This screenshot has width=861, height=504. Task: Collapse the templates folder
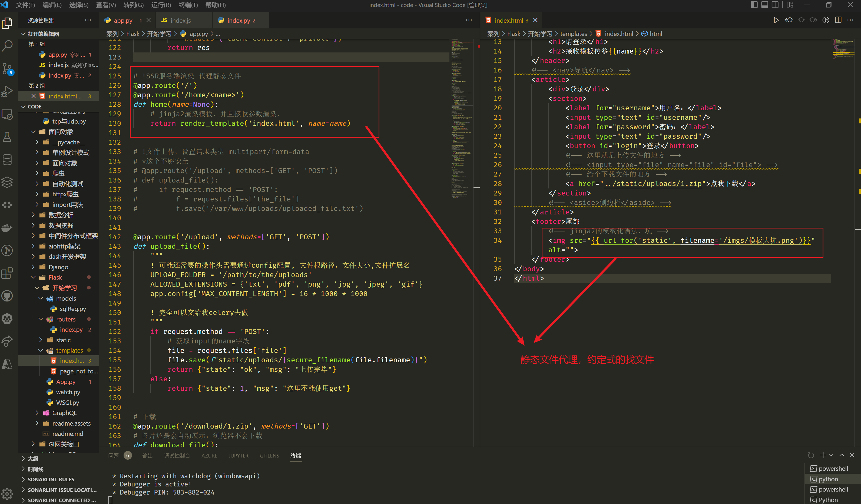69,350
